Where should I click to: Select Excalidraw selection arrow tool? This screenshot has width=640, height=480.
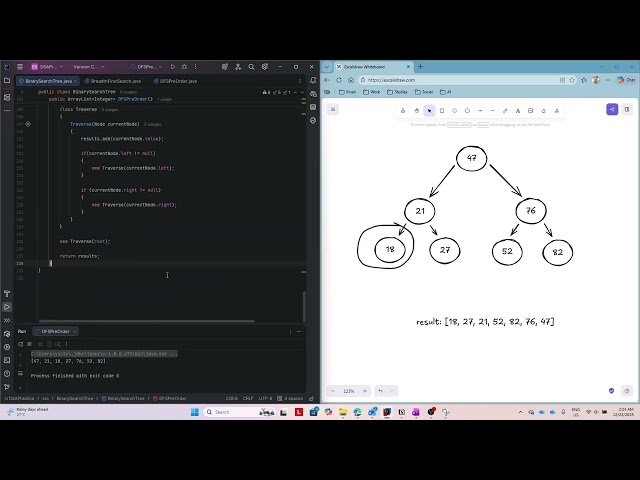pyautogui.click(x=429, y=111)
